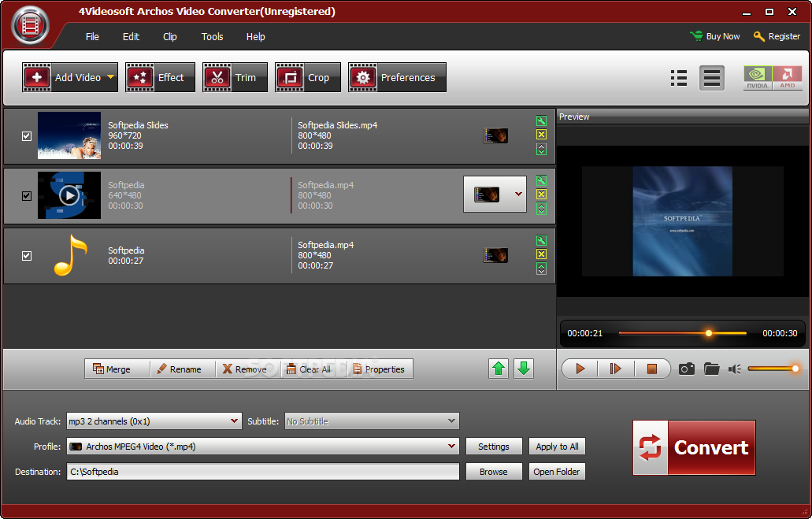This screenshot has width=812, height=519.
Task: Click the Apply to All button
Action: coord(557,446)
